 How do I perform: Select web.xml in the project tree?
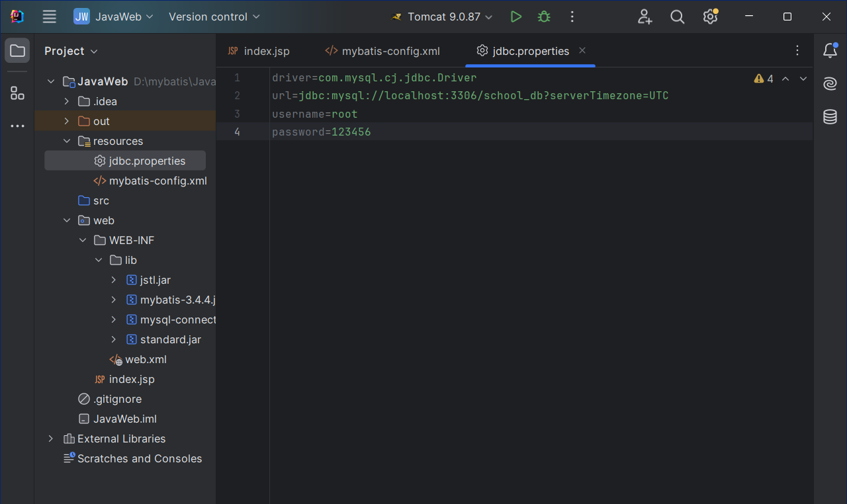(146, 359)
